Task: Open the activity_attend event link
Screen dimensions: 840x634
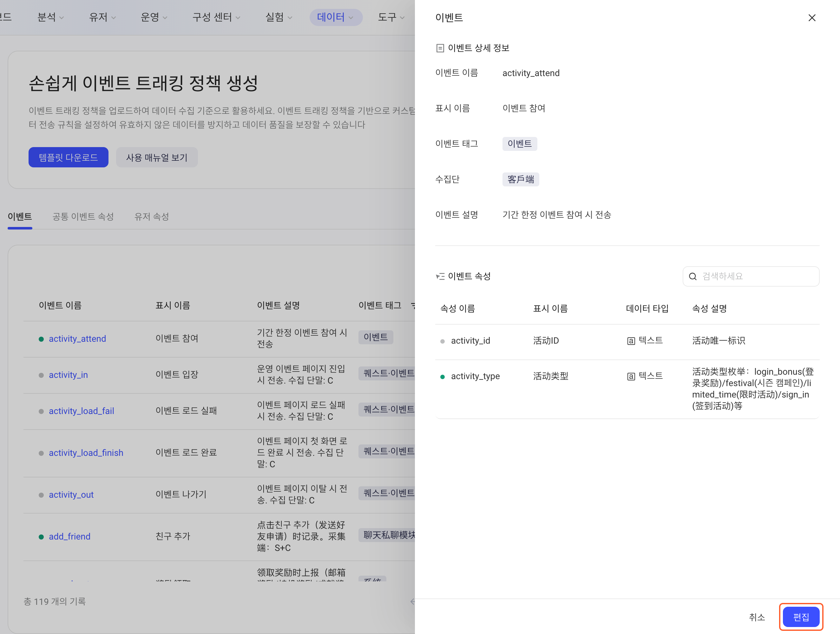Action: click(77, 339)
